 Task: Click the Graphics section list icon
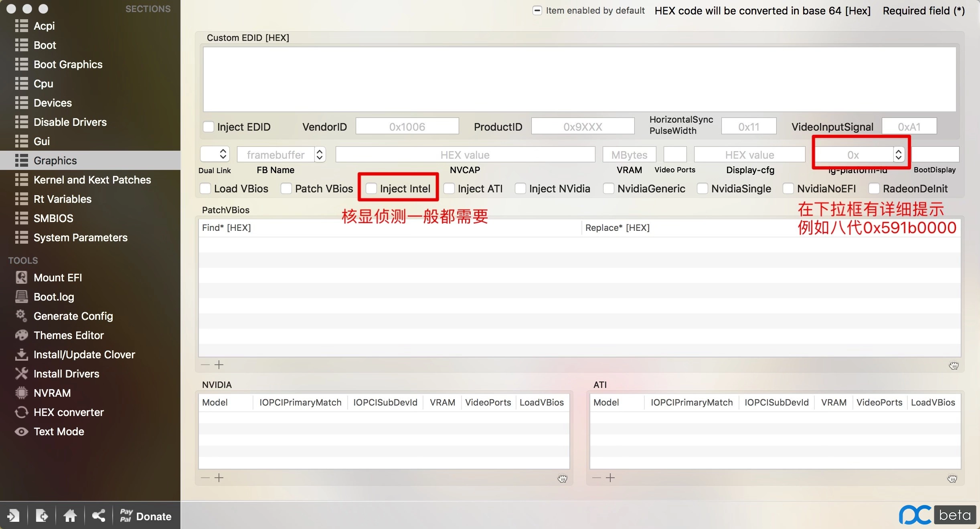pos(22,161)
